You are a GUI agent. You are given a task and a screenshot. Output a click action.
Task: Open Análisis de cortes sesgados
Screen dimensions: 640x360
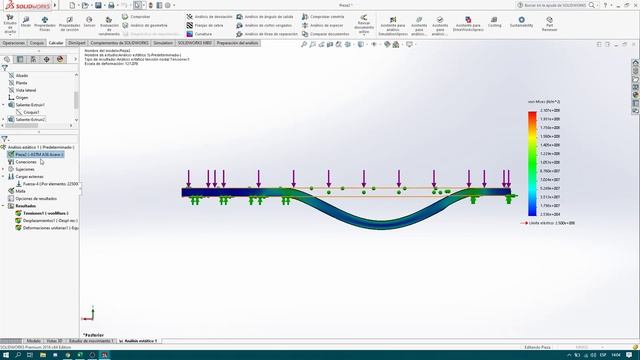click(x=264, y=25)
